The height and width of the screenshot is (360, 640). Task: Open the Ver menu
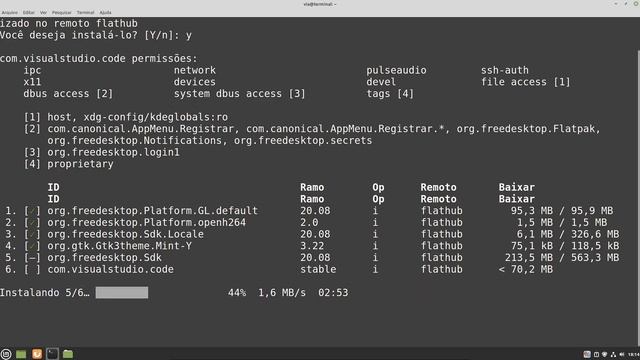click(x=43, y=13)
